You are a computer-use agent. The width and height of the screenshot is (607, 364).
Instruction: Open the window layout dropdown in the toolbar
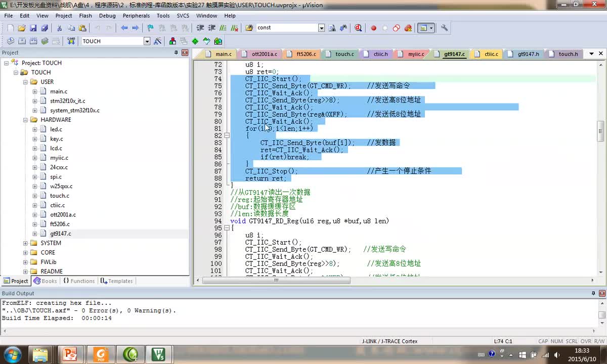tap(431, 28)
